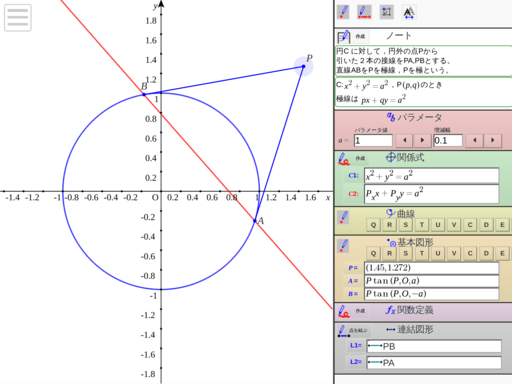The image size is (512, 384).
Task: Click the ノート section title
Action: tap(399, 36)
